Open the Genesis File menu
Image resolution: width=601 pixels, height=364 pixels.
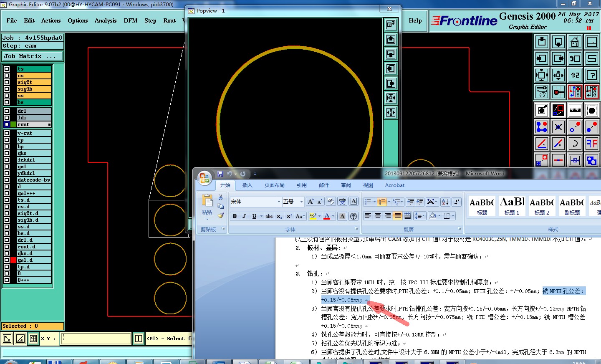12,20
